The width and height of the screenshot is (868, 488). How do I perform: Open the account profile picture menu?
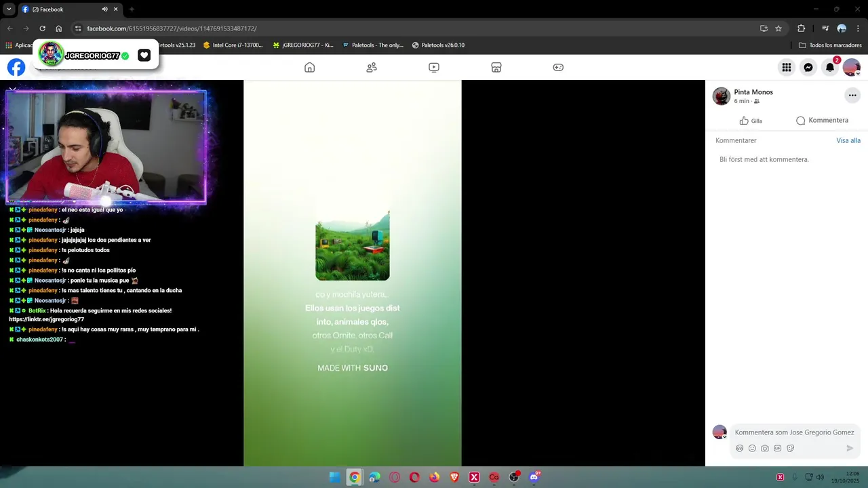(x=852, y=67)
